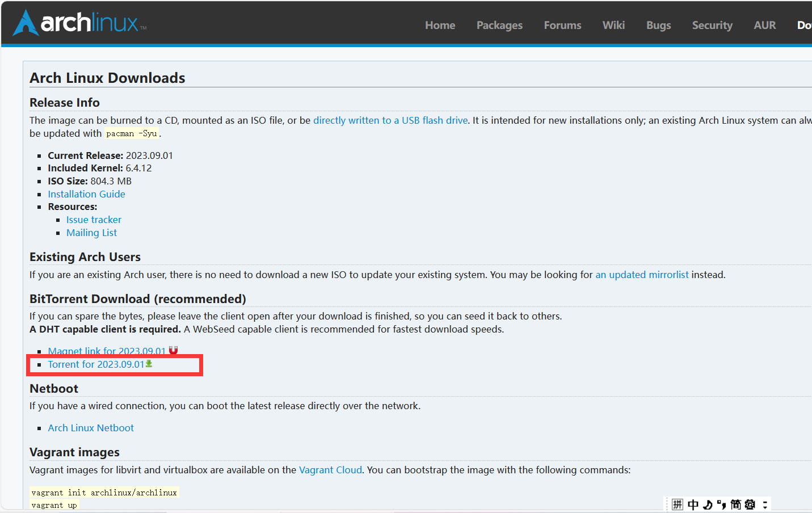Click 'Current Release: 2023.09.01' text
This screenshot has height=513, width=812.
click(110, 155)
